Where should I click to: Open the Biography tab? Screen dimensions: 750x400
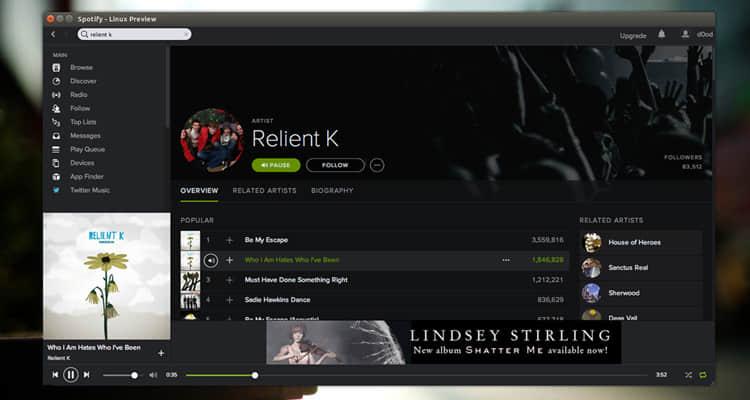click(332, 190)
